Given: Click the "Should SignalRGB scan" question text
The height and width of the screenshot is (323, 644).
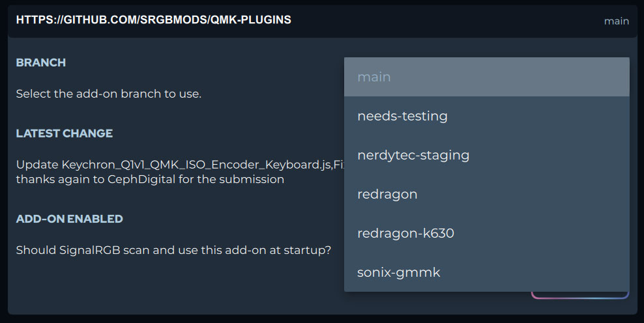Looking at the screenshot, I should click(173, 250).
